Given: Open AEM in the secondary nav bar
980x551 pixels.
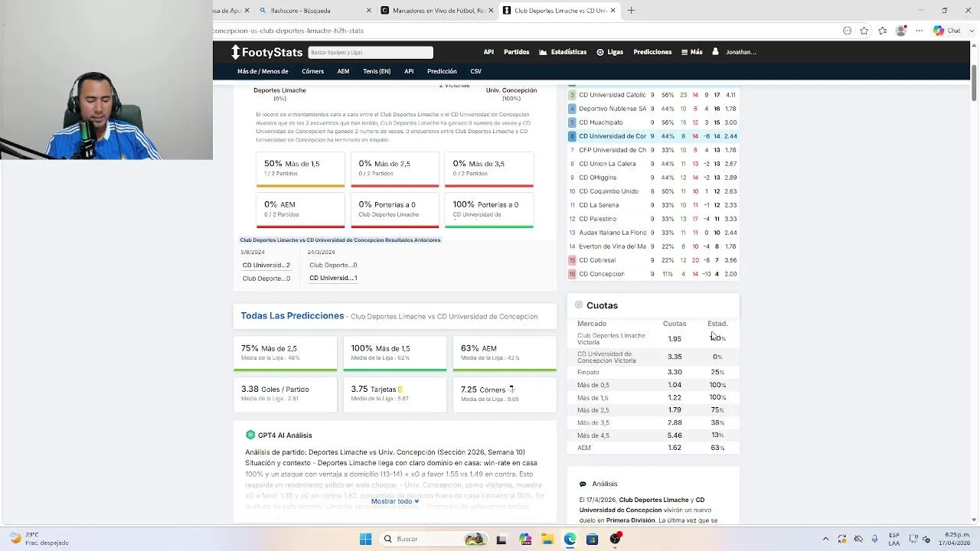Looking at the screenshot, I should point(343,71).
